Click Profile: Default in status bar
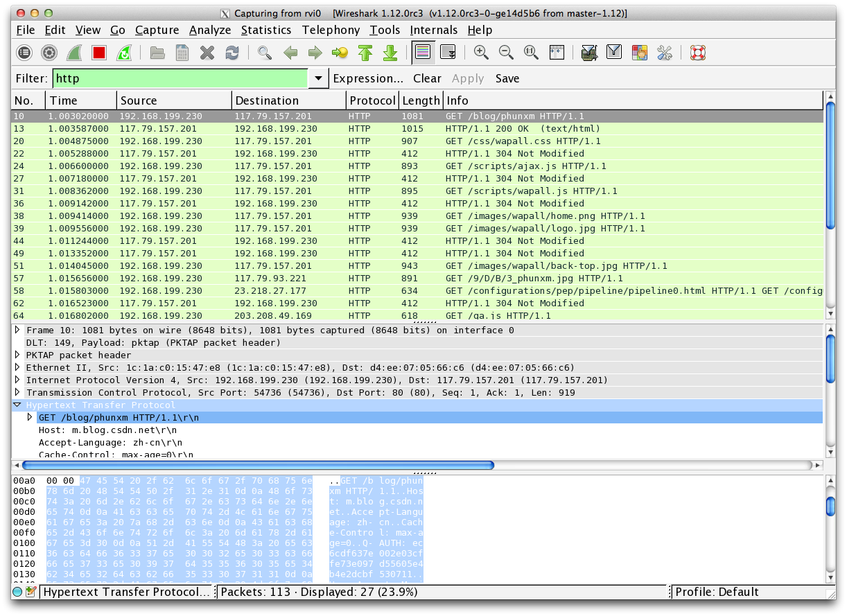 (x=717, y=592)
